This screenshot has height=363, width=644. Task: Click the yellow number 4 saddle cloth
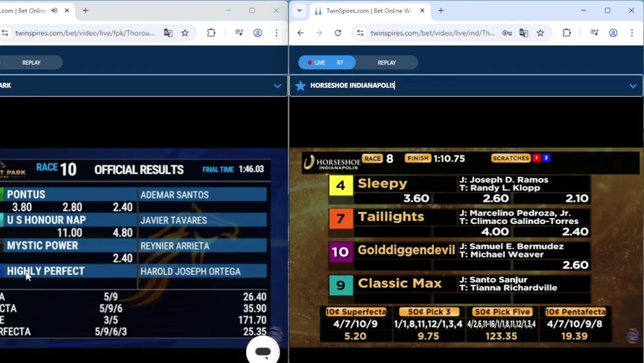coord(341,185)
